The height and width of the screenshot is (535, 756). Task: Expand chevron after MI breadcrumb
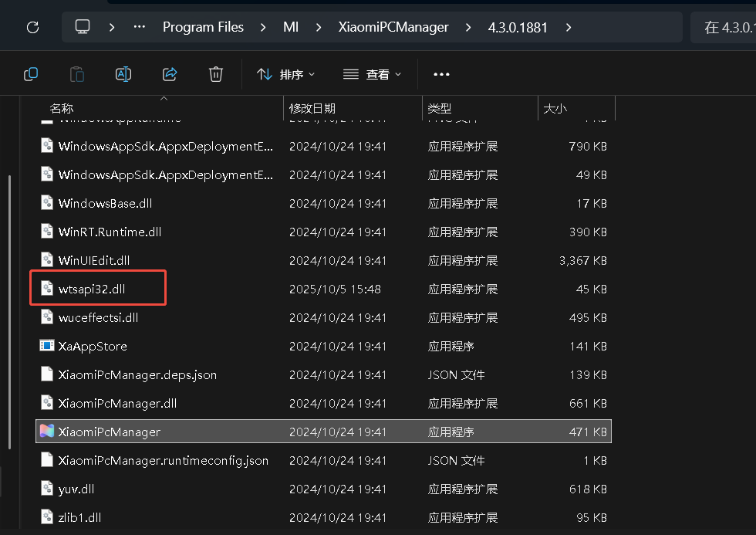(318, 28)
